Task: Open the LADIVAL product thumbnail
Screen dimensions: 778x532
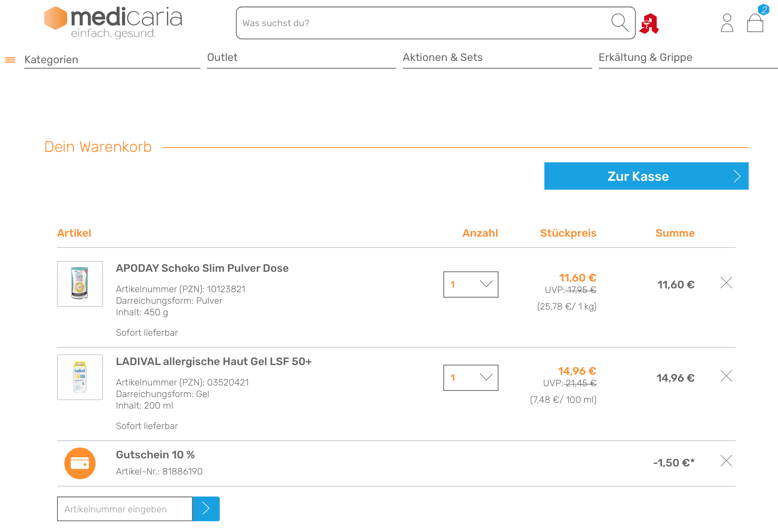Action: 80,377
